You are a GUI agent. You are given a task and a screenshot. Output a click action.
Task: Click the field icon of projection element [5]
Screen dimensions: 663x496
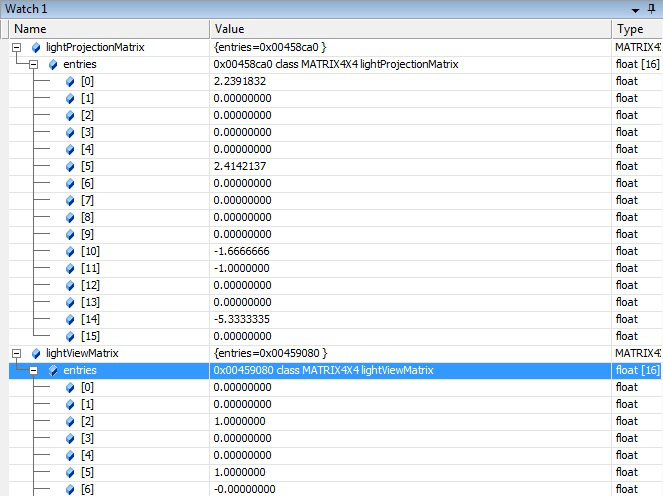pyautogui.click(x=70, y=166)
